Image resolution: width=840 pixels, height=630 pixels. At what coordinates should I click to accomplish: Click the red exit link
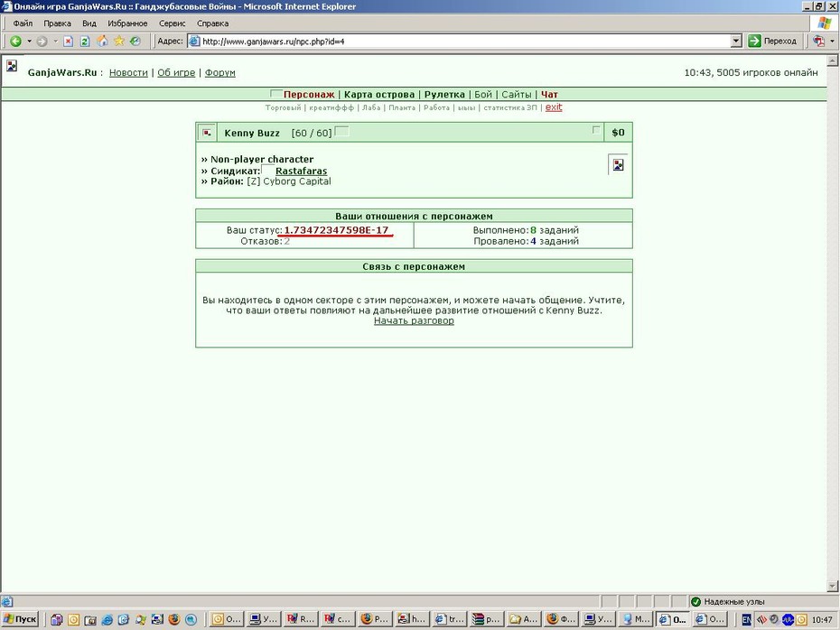tap(554, 107)
